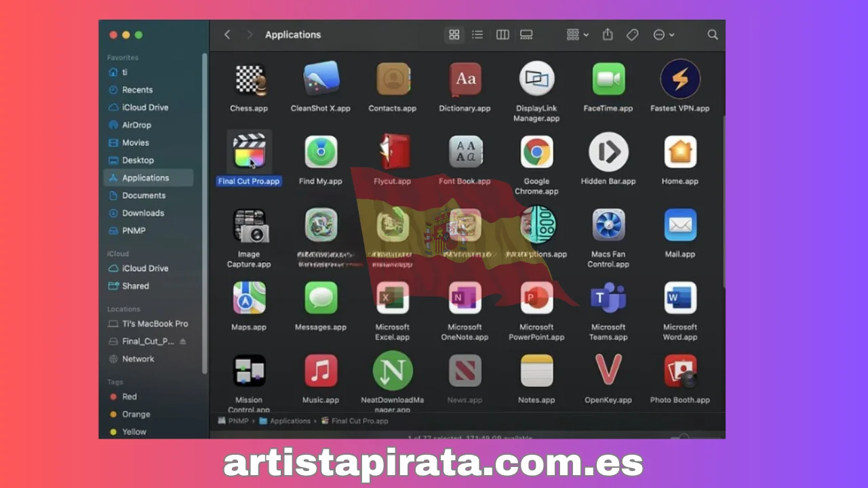
Task: Open Microsoft Teams.app icon
Action: 608,298
